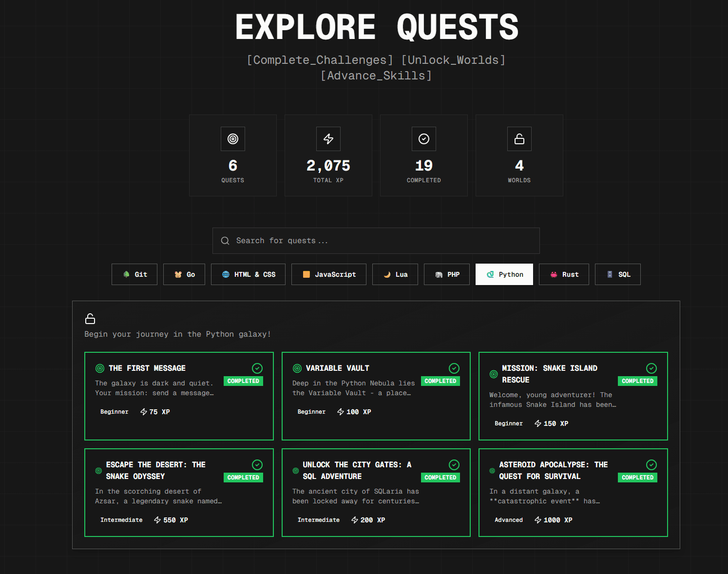
Task: Open the Lua quests category
Action: tap(395, 274)
